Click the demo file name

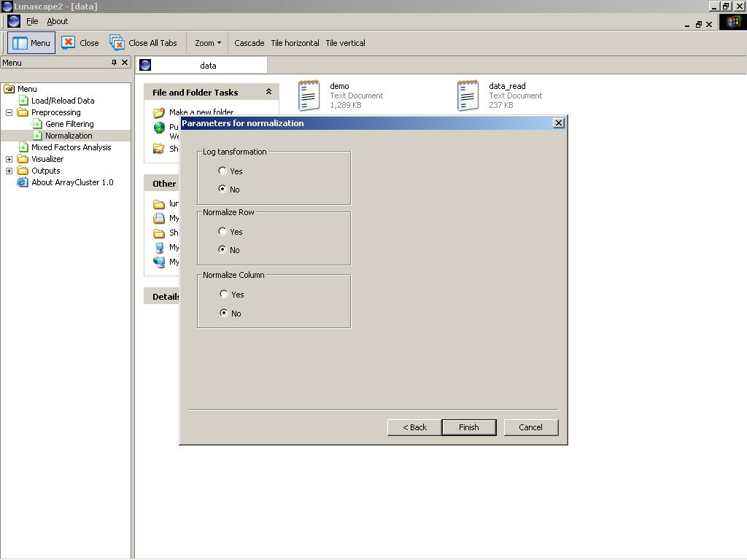pos(339,86)
